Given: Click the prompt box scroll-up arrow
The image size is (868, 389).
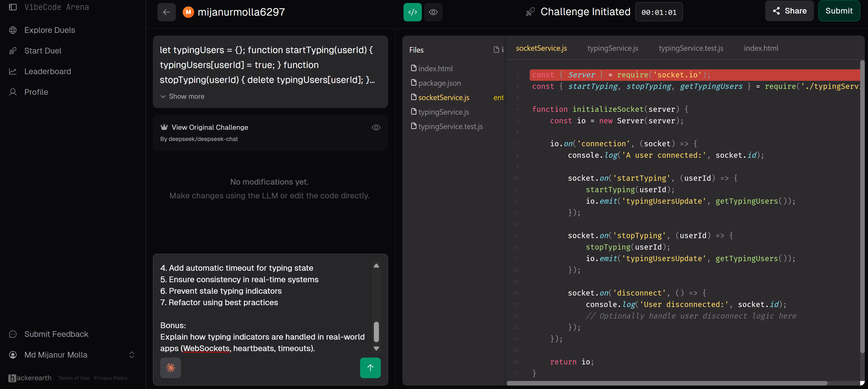Looking at the screenshot, I should 376,266.
